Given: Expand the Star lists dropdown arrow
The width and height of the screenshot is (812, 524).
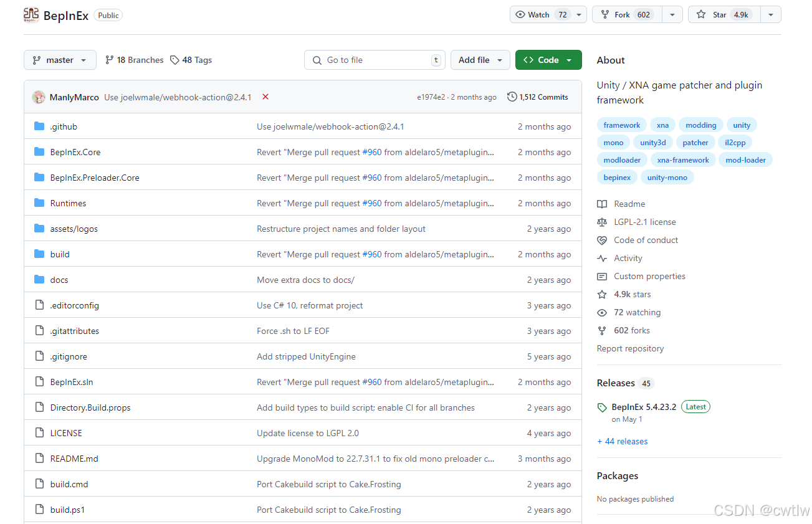Looking at the screenshot, I should [x=771, y=15].
